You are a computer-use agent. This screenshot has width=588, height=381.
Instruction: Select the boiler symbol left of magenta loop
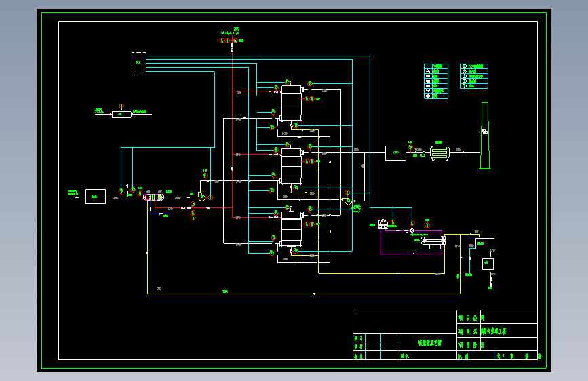(x=383, y=224)
